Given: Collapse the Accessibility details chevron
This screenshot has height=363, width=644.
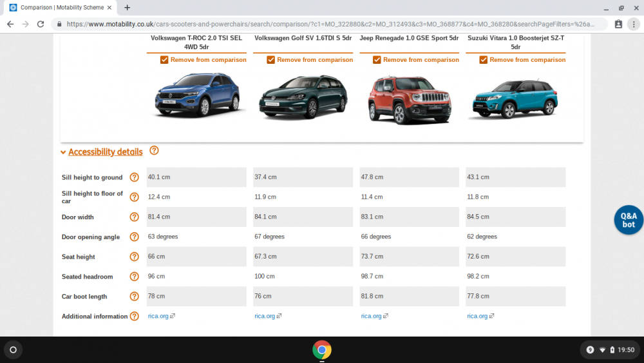Looking at the screenshot, I should [x=63, y=152].
